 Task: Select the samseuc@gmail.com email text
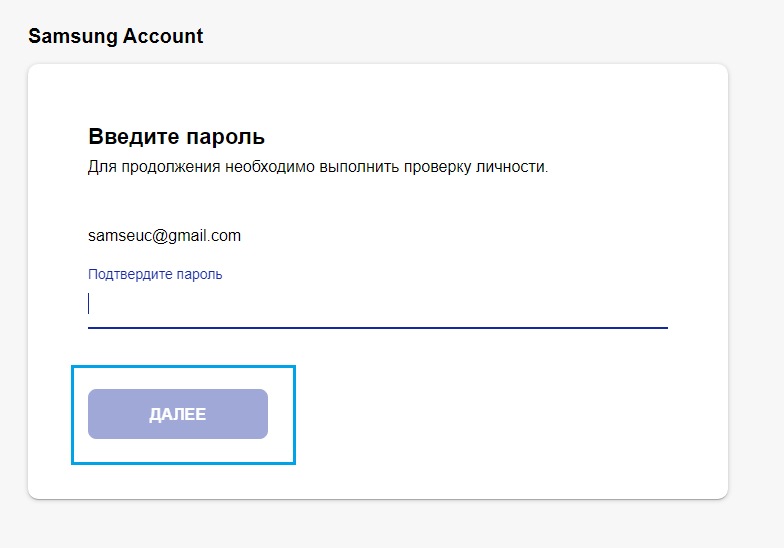click(164, 236)
